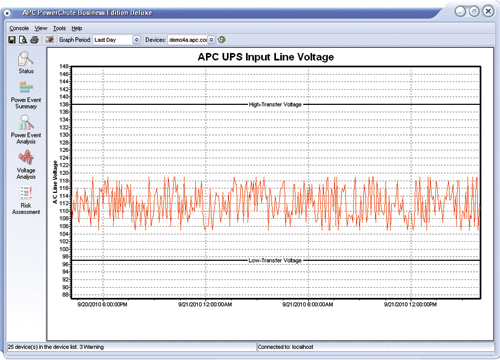Click the 9/21/2010 12:00:00PM axis label
500x360 pixels.
[x=410, y=304]
